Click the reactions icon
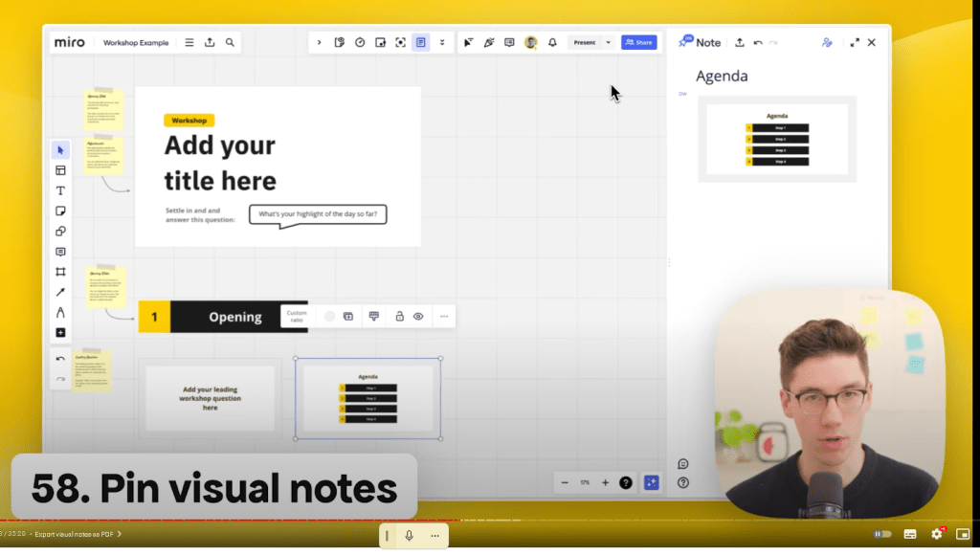980x555 pixels. (489, 42)
